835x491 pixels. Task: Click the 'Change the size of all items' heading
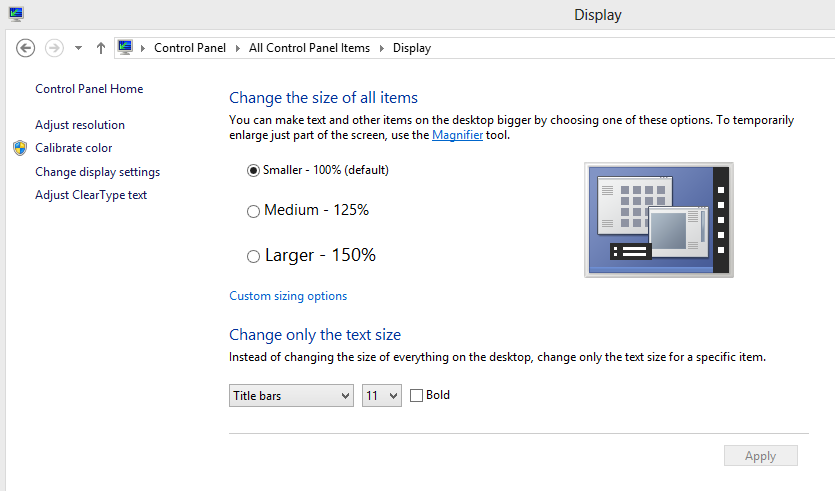[x=323, y=98]
